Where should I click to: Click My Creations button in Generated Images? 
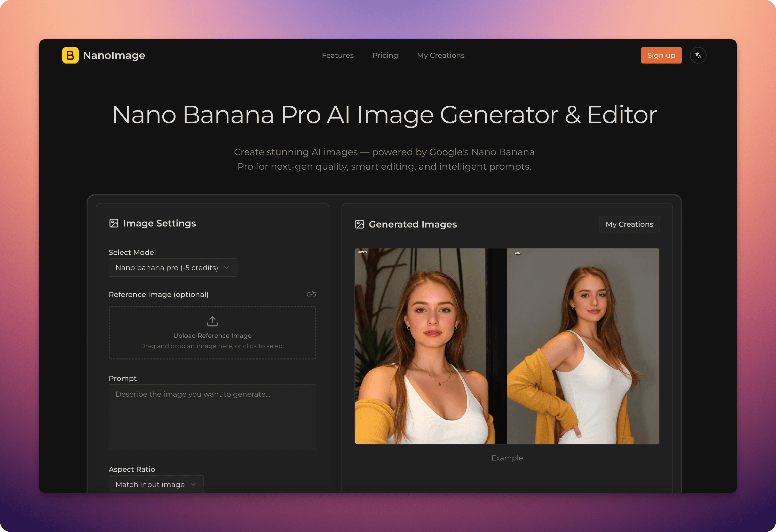coord(629,224)
